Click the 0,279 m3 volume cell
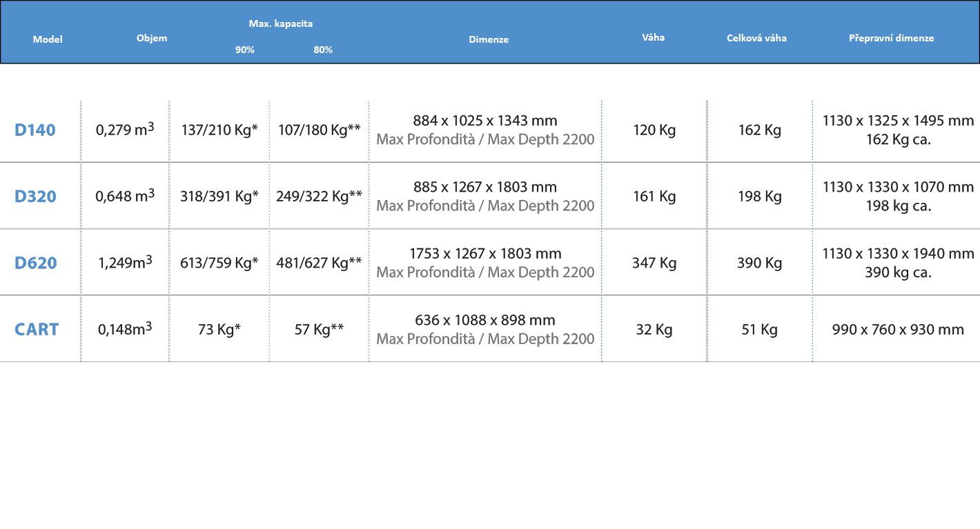The image size is (980, 529). point(125,129)
